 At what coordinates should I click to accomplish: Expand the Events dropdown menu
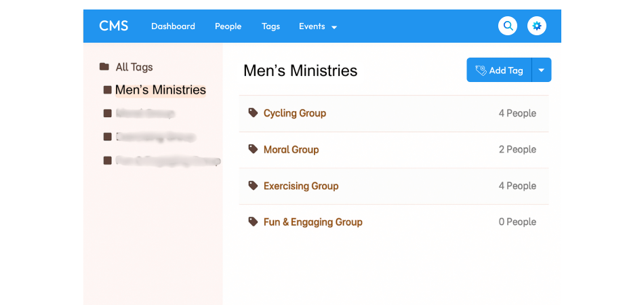318,26
